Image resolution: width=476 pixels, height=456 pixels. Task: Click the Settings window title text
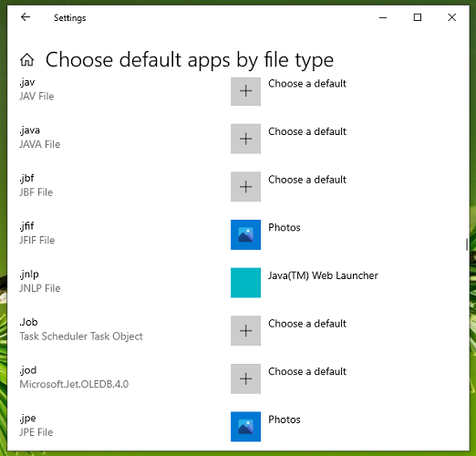coord(70,18)
